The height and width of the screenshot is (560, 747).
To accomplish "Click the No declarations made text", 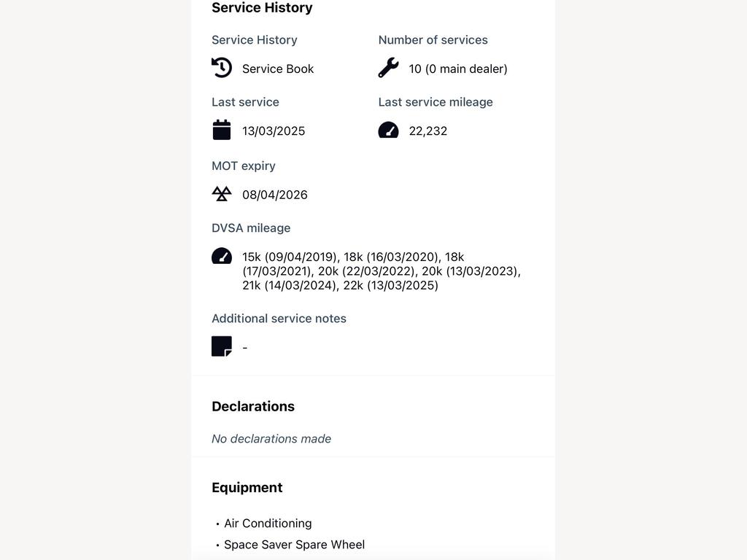I will tap(271, 438).
